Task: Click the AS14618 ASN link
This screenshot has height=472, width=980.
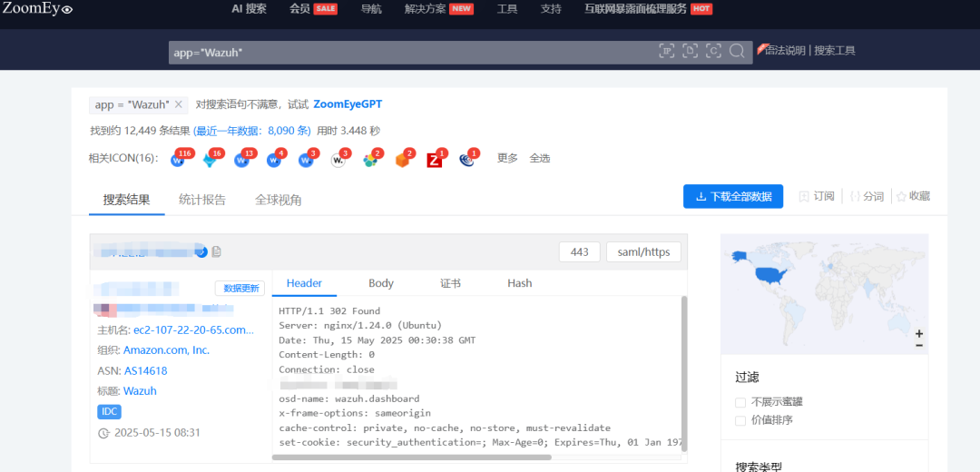Action: coord(145,370)
